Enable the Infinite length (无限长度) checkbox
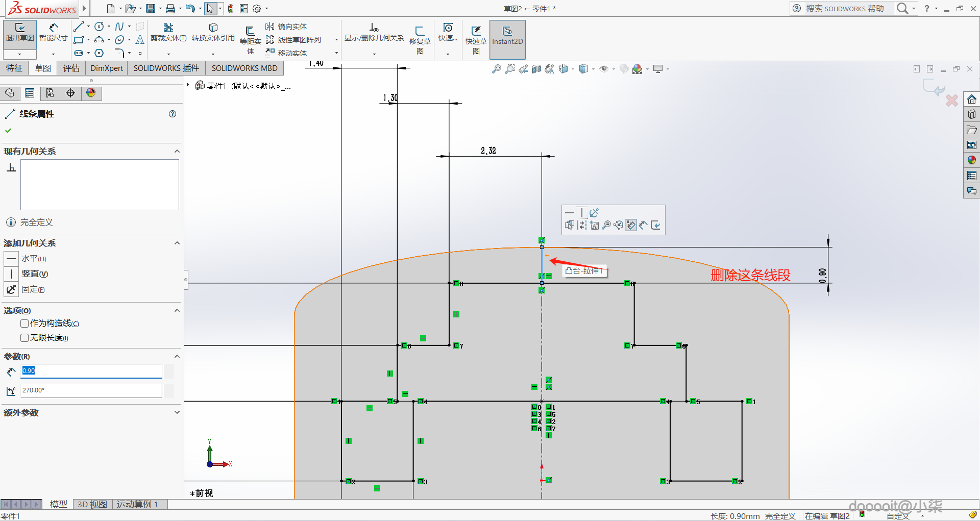 click(24, 338)
